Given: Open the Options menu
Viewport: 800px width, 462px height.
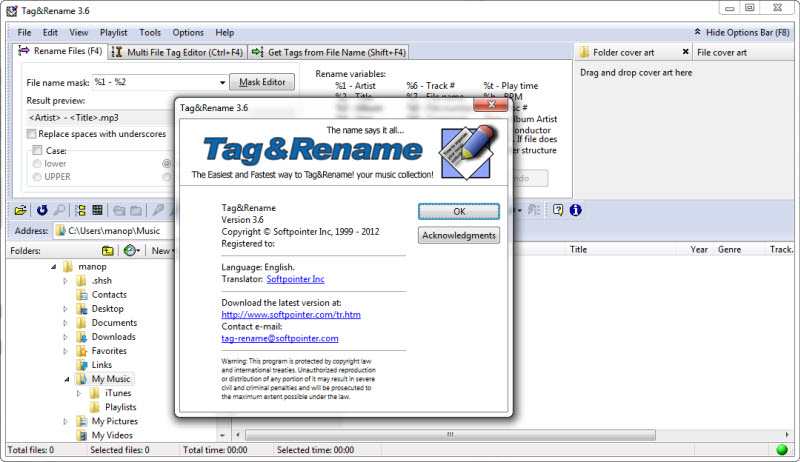Looking at the screenshot, I should (x=188, y=32).
